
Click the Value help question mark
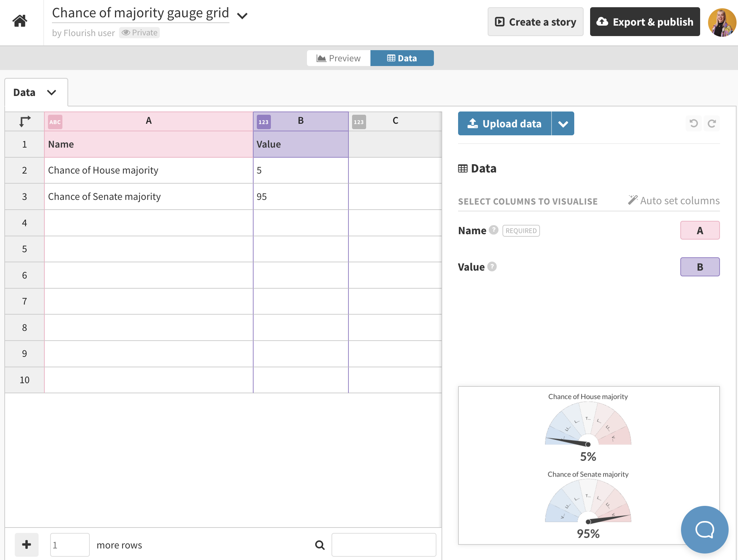point(492,266)
